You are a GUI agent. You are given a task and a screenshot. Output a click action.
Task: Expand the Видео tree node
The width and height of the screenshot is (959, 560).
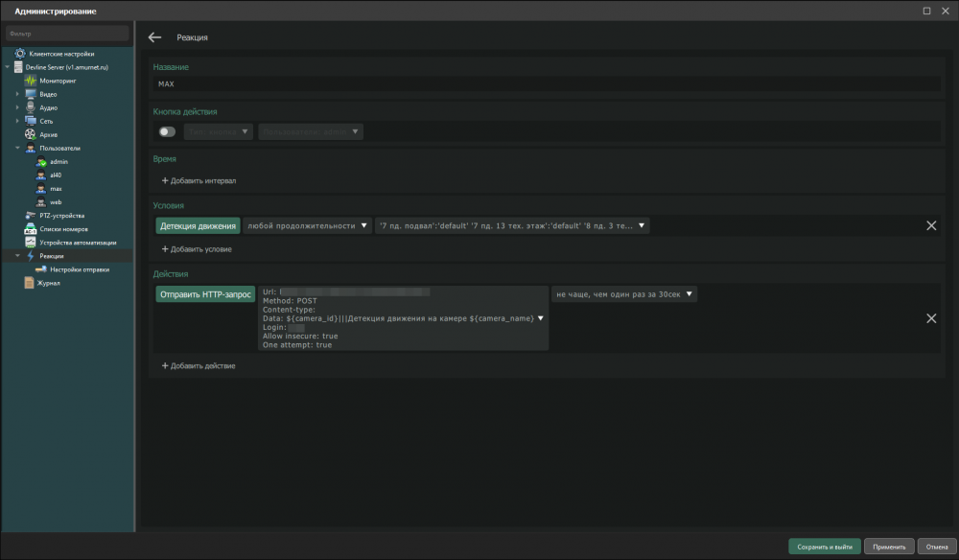pos(17,94)
